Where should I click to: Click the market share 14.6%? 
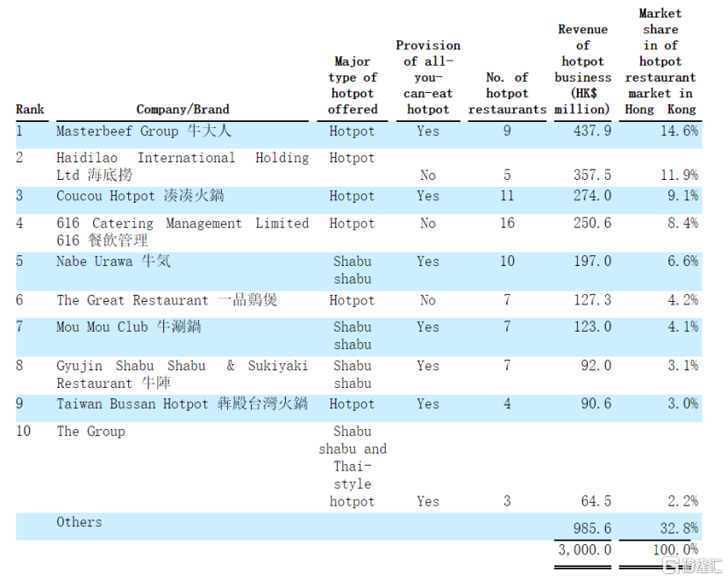(x=679, y=131)
